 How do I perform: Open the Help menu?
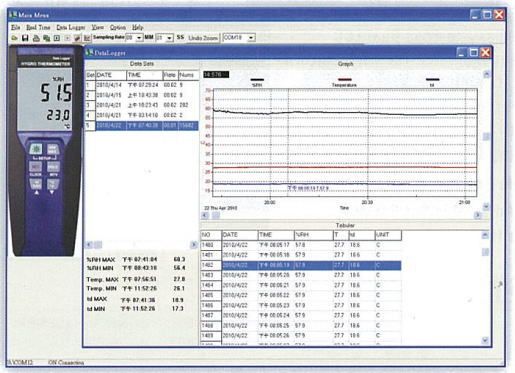click(137, 27)
